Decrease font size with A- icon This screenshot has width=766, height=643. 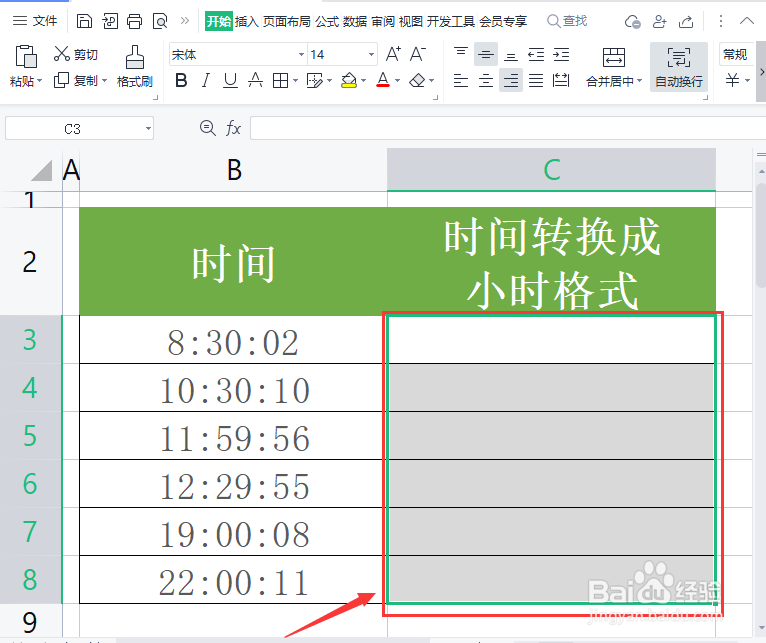[418, 54]
